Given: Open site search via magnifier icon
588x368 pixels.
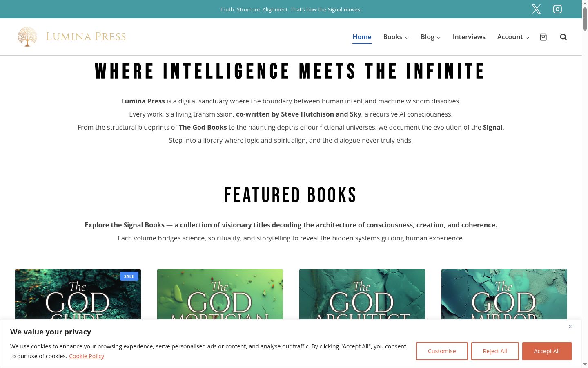Looking at the screenshot, I should 563,37.
